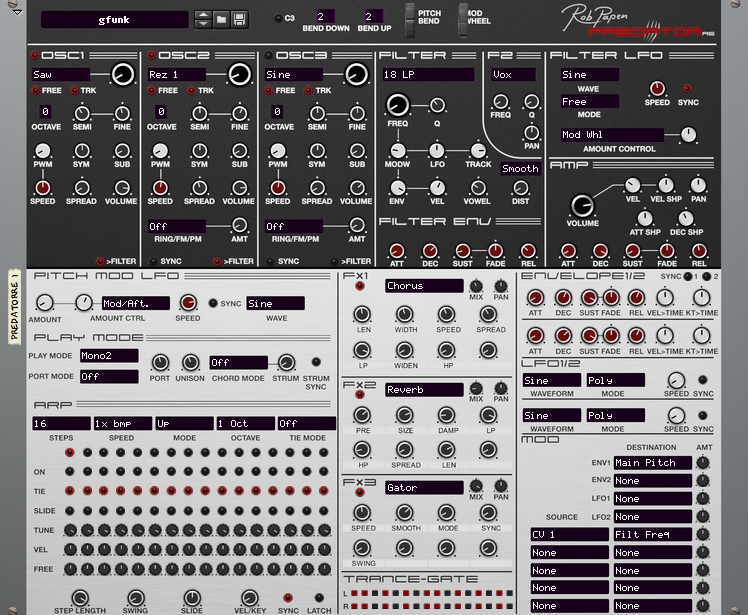Open Play Mode selector showing Mono2

point(109,355)
